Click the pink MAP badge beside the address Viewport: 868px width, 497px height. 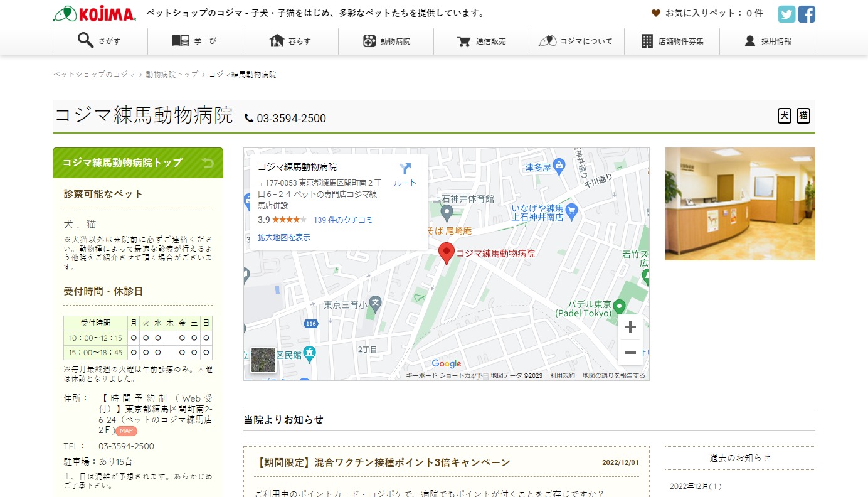pos(126,431)
